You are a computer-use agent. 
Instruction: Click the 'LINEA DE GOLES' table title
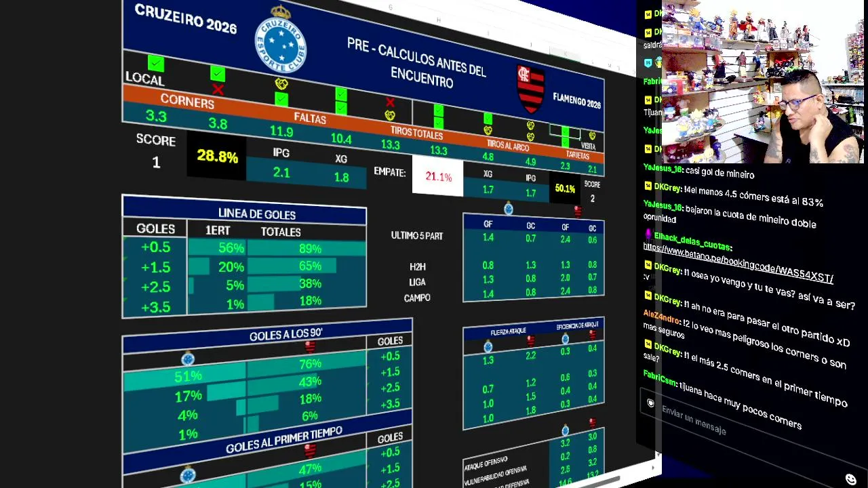pyautogui.click(x=257, y=214)
